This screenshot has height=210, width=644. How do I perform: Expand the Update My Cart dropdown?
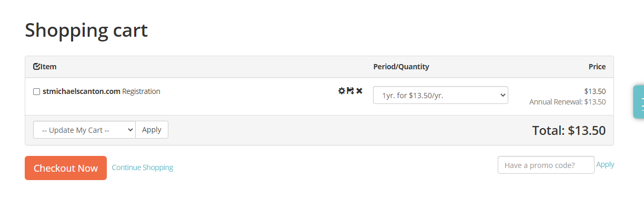[84, 130]
